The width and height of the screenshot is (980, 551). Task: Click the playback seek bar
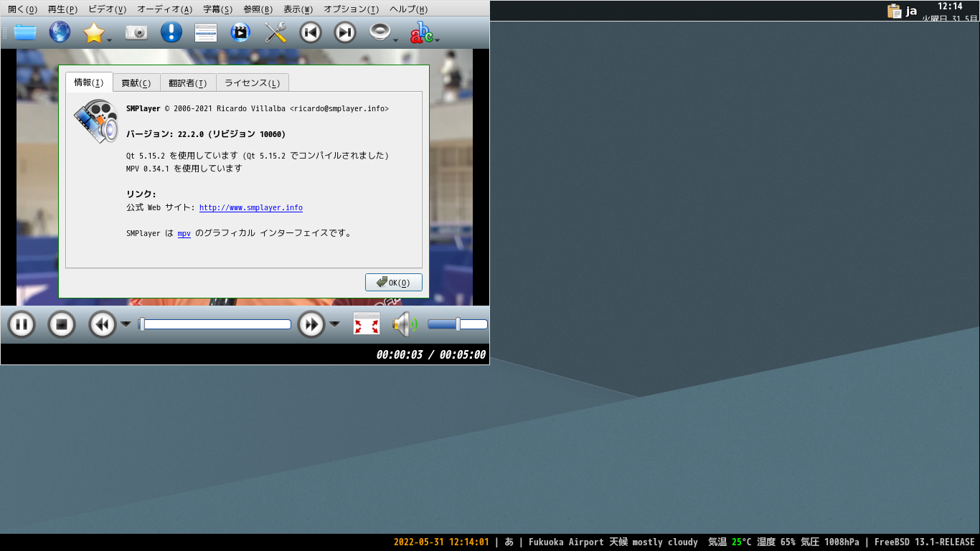[215, 324]
